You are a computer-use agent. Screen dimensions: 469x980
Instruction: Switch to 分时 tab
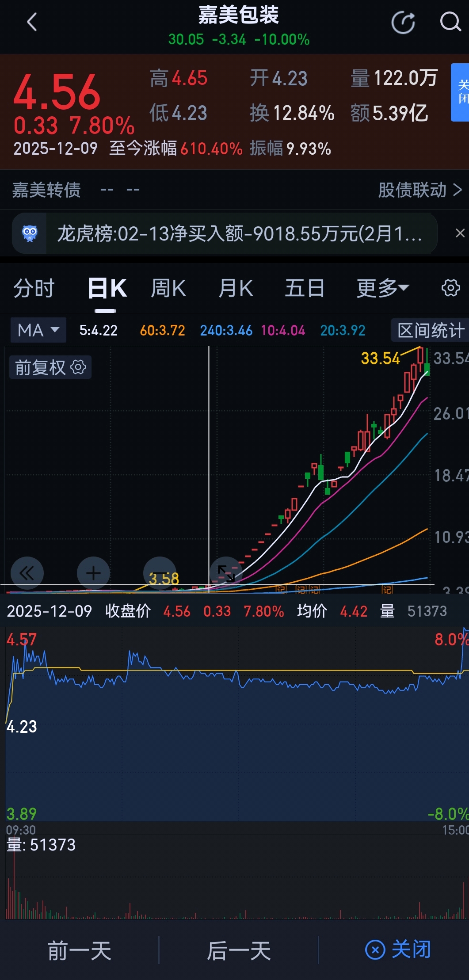[x=34, y=288]
